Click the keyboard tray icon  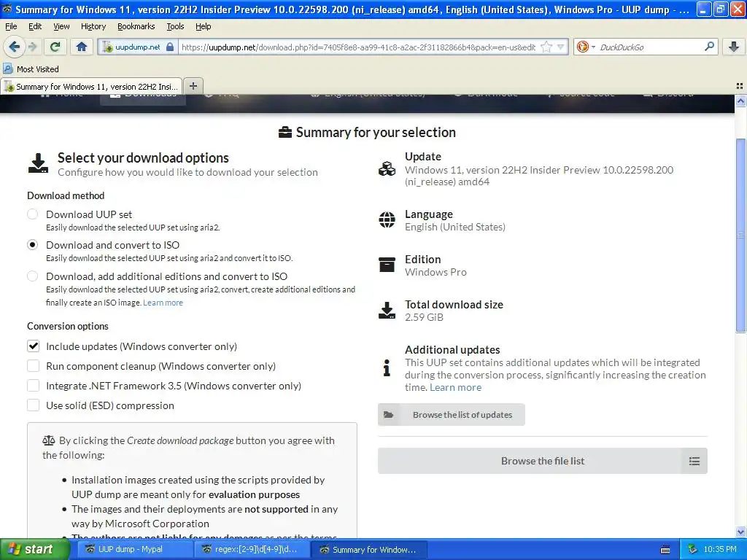point(665,550)
